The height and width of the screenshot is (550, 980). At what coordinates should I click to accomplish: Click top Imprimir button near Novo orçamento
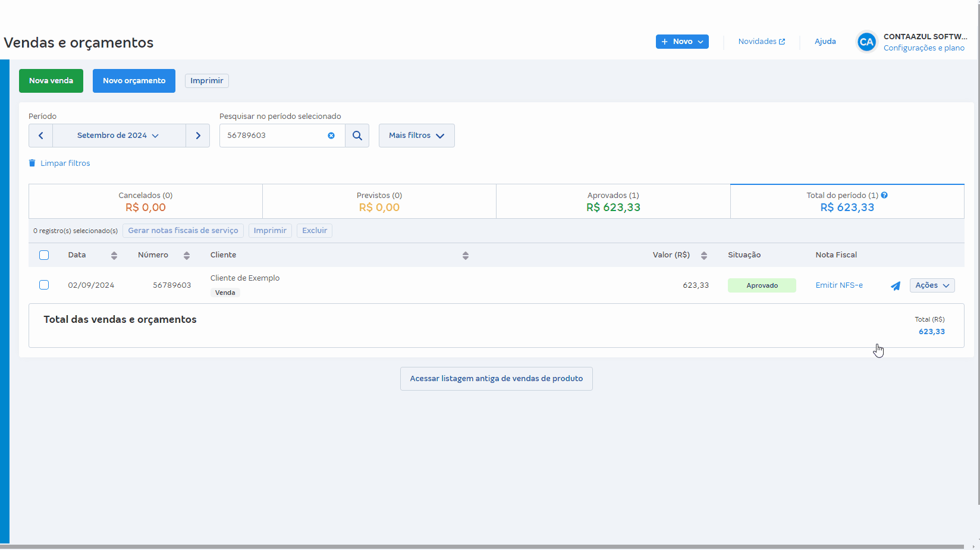click(x=207, y=81)
